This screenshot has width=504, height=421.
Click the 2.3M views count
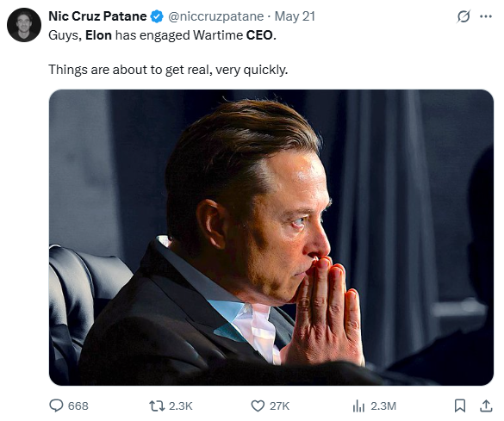(x=383, y=406)
